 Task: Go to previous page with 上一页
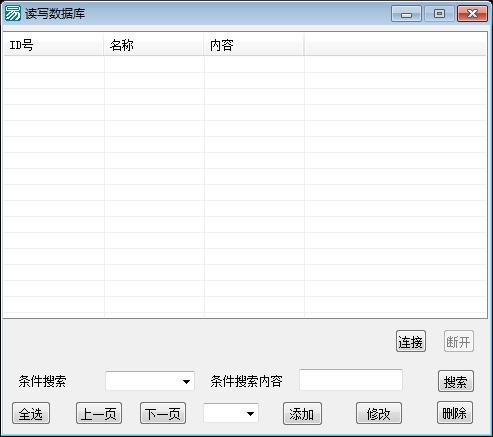[x=99, y=413]
